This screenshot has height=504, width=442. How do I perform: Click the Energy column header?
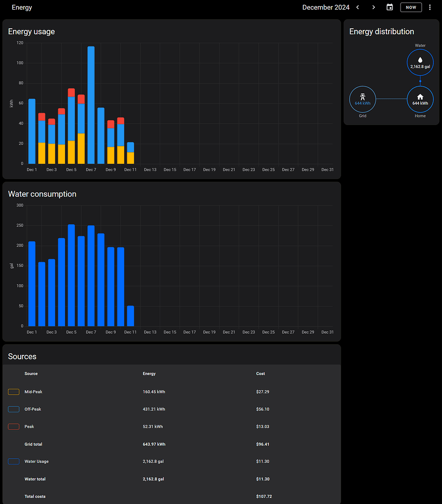point(149,373)
